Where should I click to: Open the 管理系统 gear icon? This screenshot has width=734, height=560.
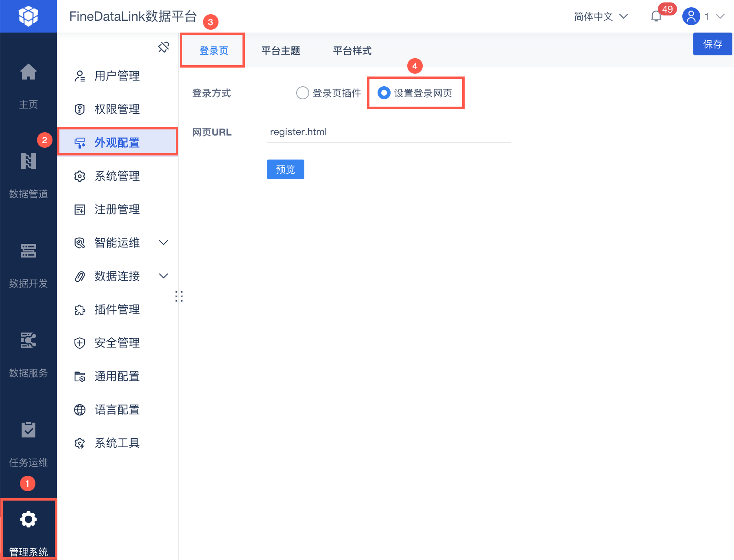28,519
